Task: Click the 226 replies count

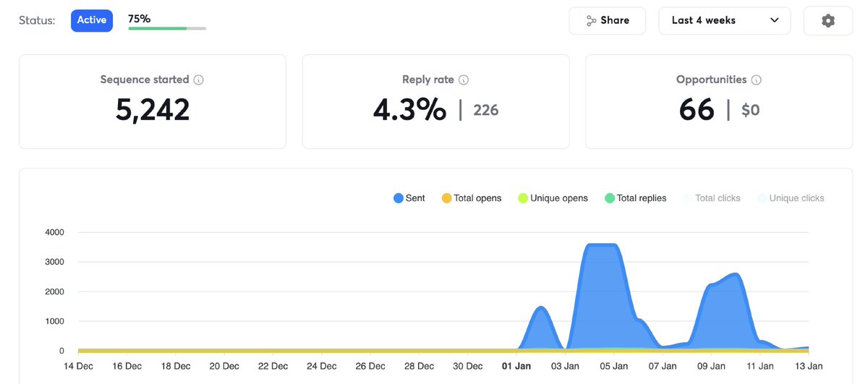Action: click(486, 111)
